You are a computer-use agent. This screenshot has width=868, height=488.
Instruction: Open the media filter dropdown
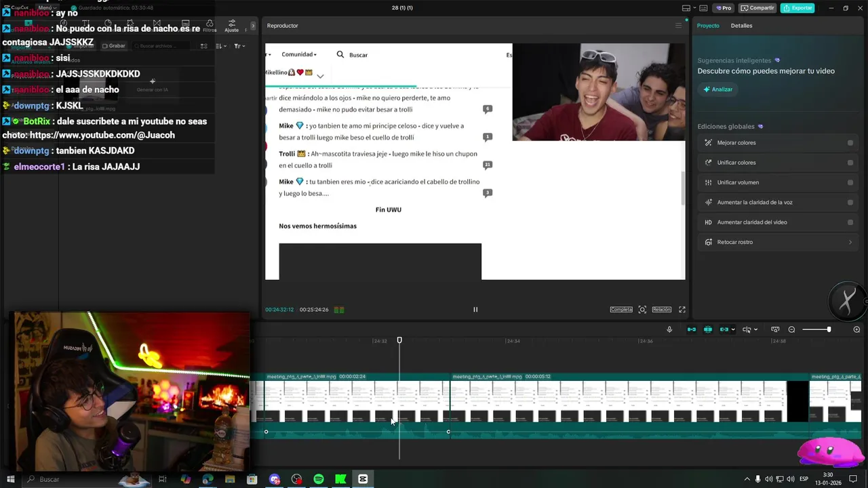click(239, 46)
